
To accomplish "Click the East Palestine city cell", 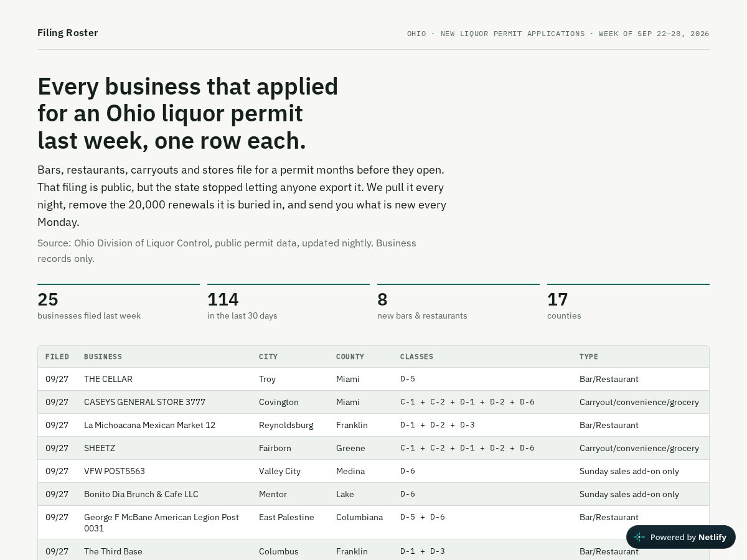I will 286,517.
